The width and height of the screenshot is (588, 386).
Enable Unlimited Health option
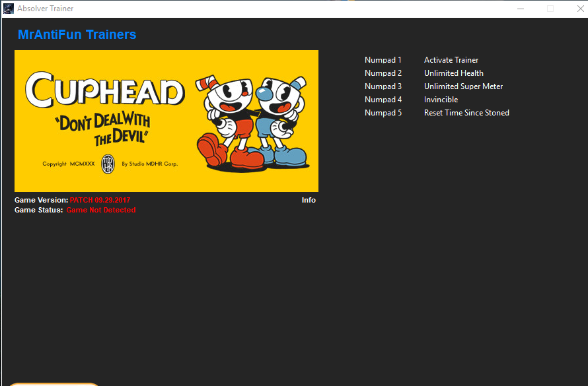(454, 73)
